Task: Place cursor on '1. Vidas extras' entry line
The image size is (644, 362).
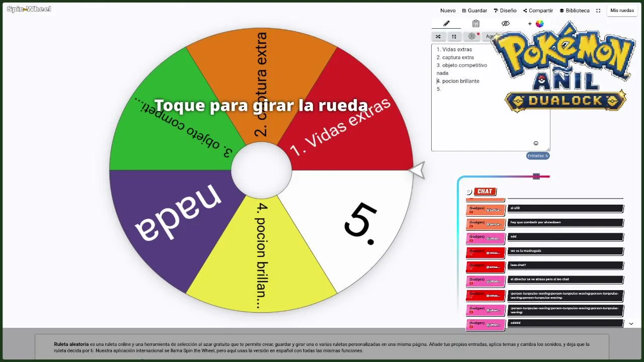Action: click(x=454, y=49)
